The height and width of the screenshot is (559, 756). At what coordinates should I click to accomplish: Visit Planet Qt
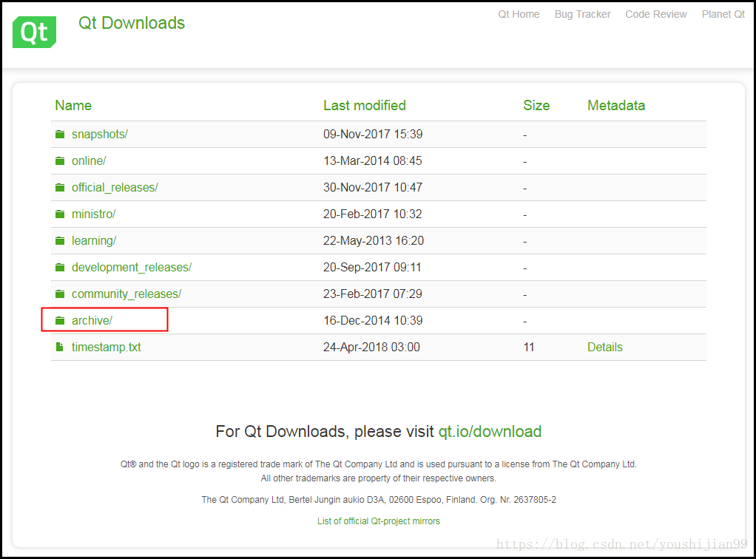[723, 15]
